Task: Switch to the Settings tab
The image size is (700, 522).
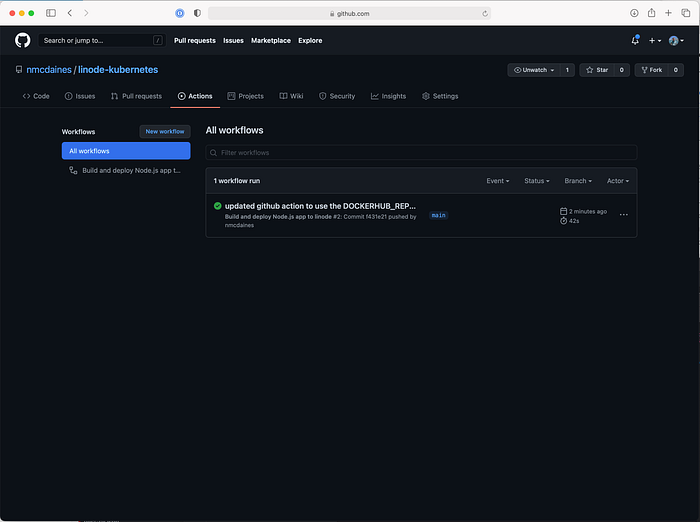Action: pyautogui.click(x=440, y=96)
